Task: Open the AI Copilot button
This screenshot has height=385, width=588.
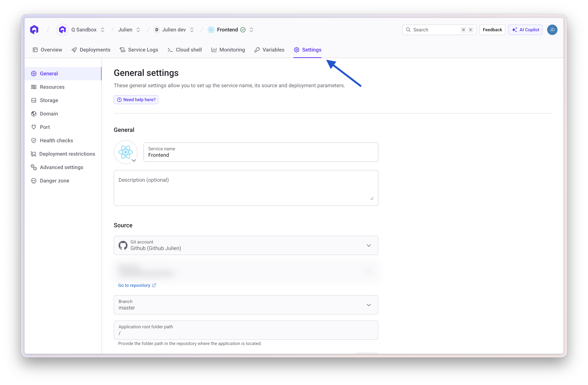Action: tap(526, 30)
